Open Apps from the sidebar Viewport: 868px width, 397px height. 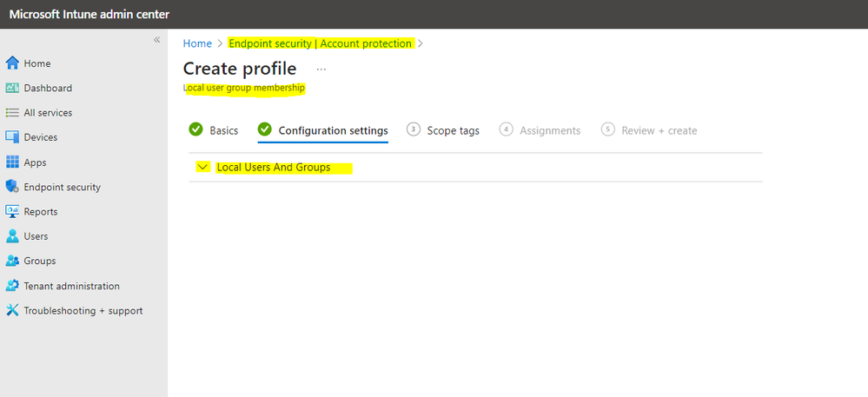(35, 162)
